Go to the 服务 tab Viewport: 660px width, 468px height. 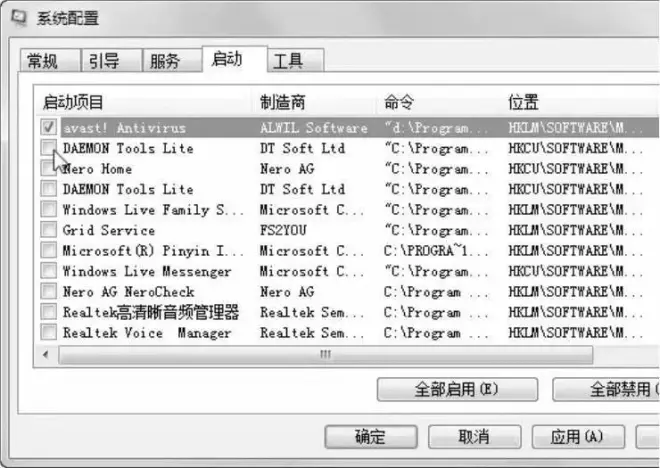click(x=172, y=61)
